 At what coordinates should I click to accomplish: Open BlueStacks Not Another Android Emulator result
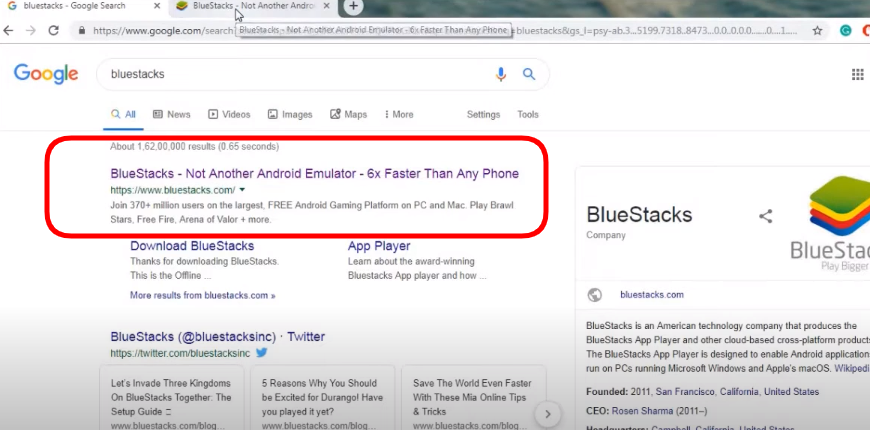click(315, 174)
